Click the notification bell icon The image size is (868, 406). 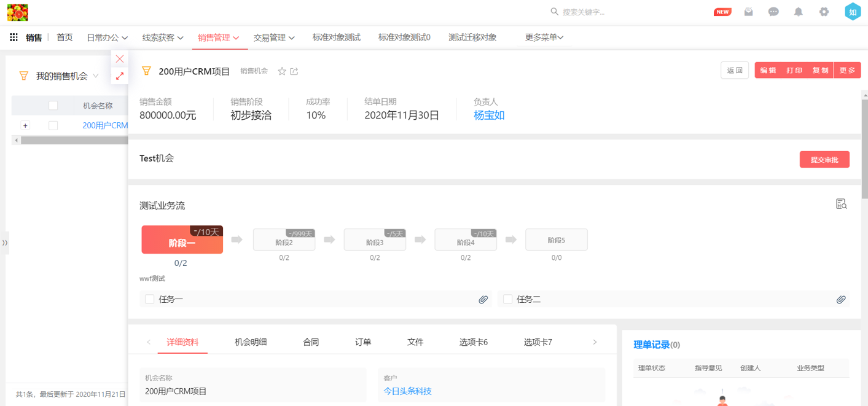(x=798, y=12)
